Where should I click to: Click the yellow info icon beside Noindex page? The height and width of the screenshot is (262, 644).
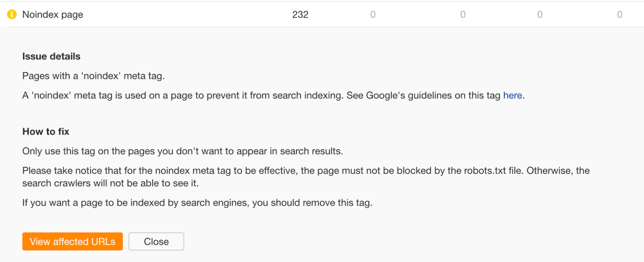click(x=12, y=14)
